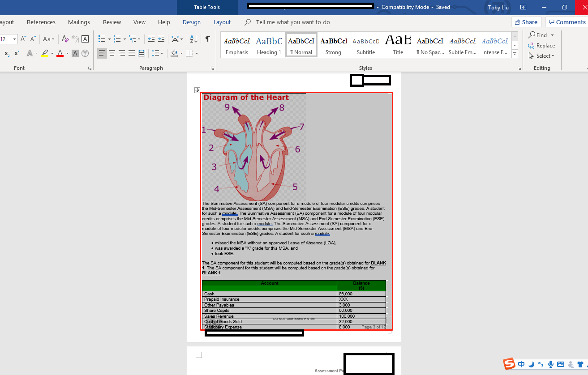Toggle bulleted list formatting

coord(102,39)
